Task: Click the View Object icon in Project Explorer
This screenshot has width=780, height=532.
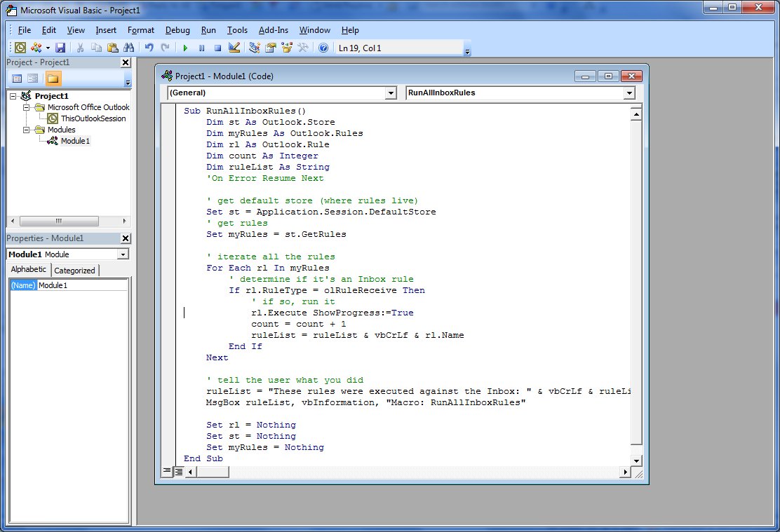Action: pyautogui.click(x=32, y=79)
